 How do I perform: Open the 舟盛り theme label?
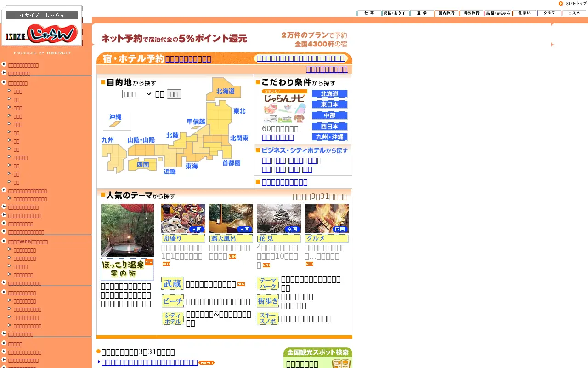[x=183, y=238]
